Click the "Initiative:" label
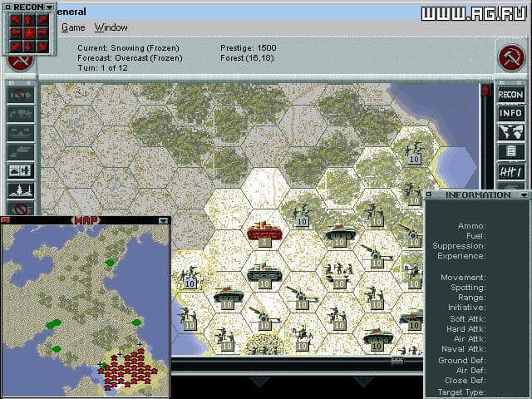 click(467, 308)
